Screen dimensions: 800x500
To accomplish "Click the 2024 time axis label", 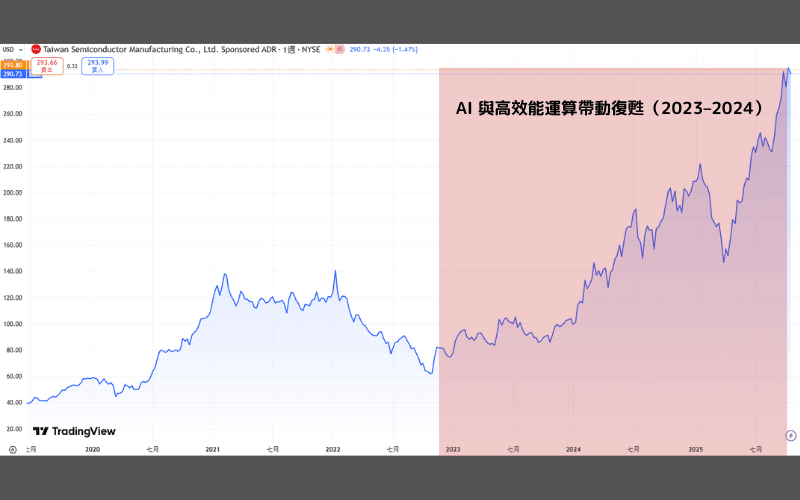I will click(573, 449).
